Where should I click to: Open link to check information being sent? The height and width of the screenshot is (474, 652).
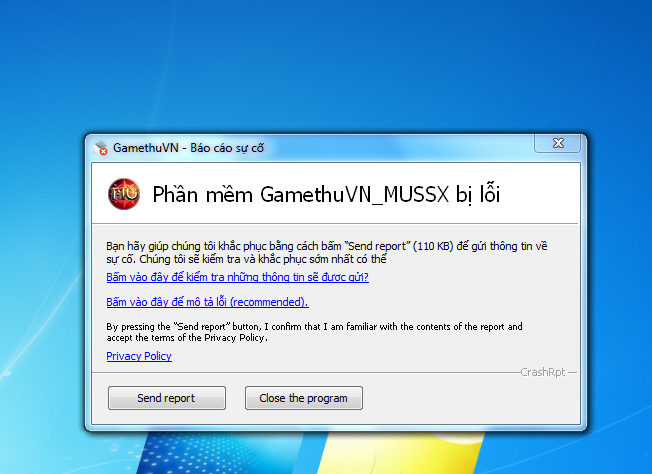pos(237,277)
